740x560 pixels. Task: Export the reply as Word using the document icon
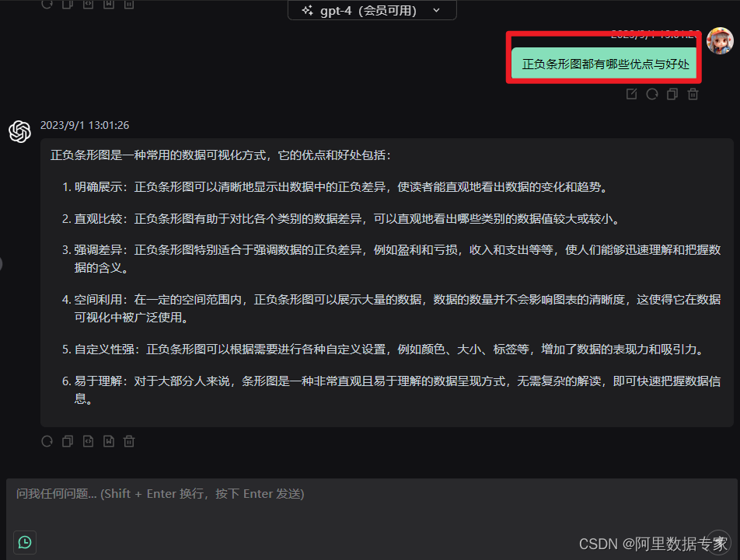109,441
